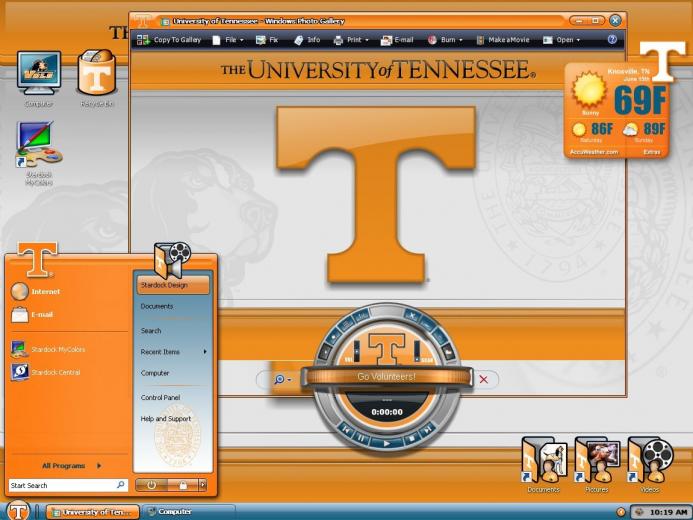This screenshot has height=520, width=693.
Task: Expand Recent Items submenu in Start menu
Action: (173, 352)
